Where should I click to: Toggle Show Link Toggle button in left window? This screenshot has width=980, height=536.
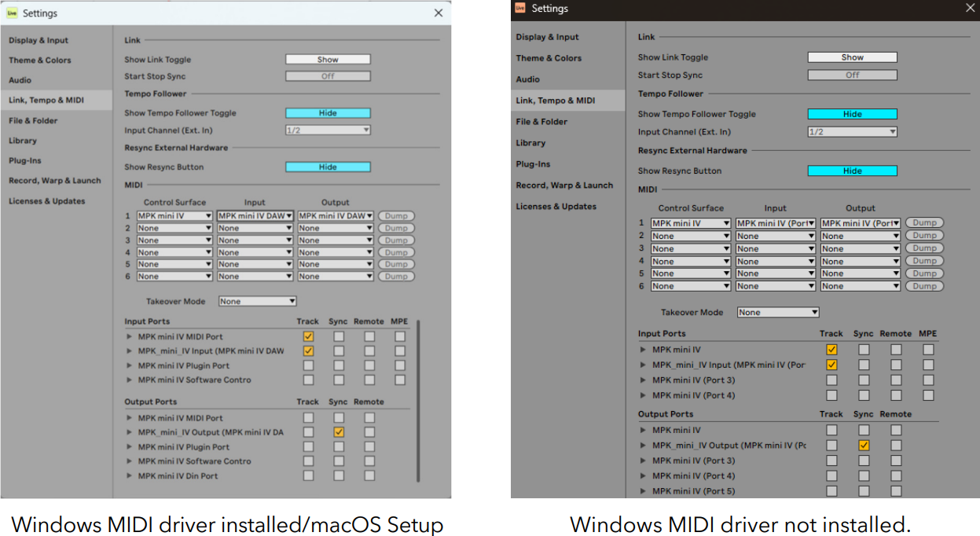pos(328,60)
